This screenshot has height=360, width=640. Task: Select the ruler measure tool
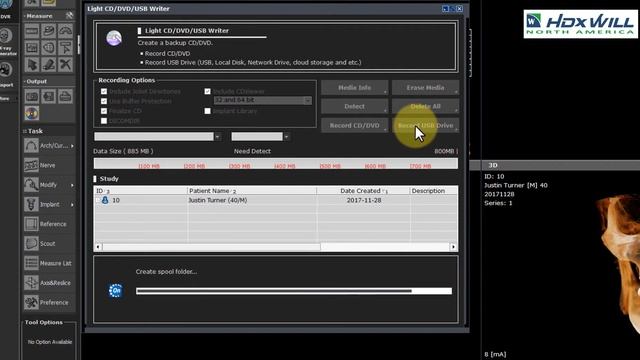pos(32,31)
